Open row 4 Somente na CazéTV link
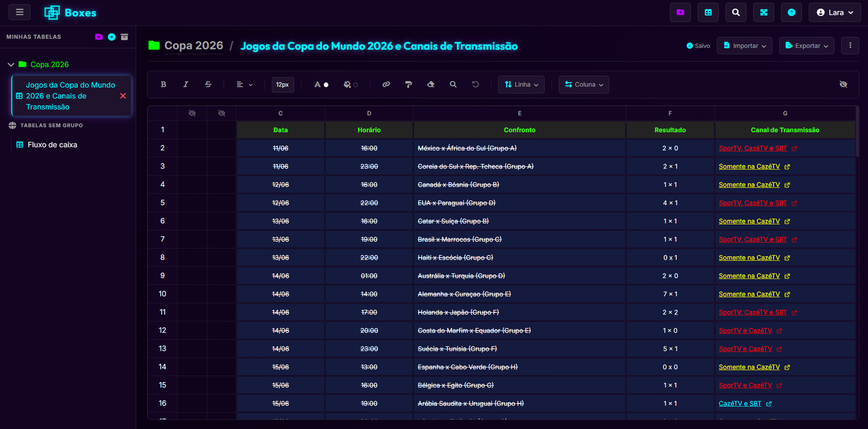Screen dimensions: 868x429 coord(749,185)
